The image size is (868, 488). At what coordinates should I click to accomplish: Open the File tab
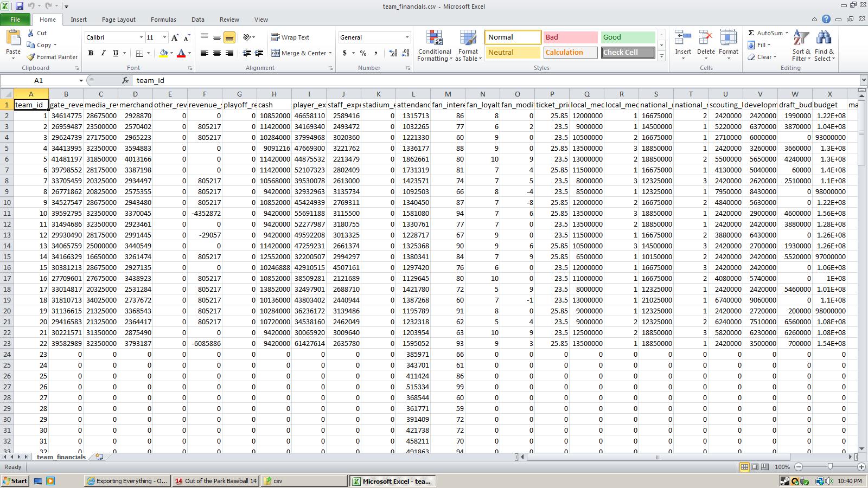click(15, 20)
